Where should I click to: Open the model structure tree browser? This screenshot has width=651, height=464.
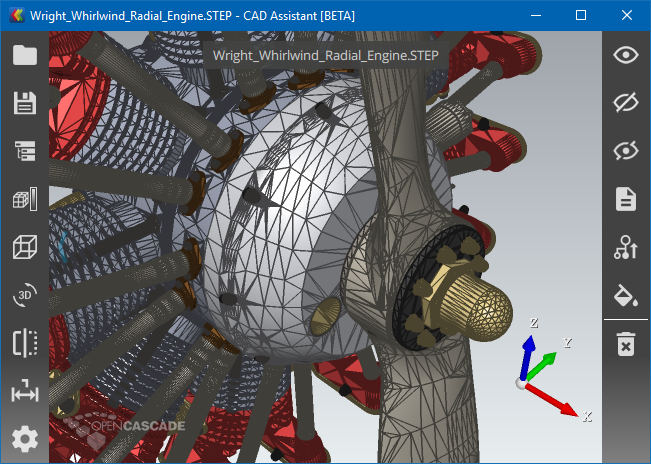point(25,151)
